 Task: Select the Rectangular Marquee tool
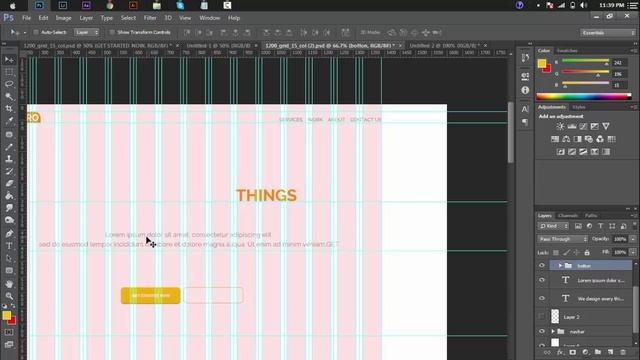(9, 72)
